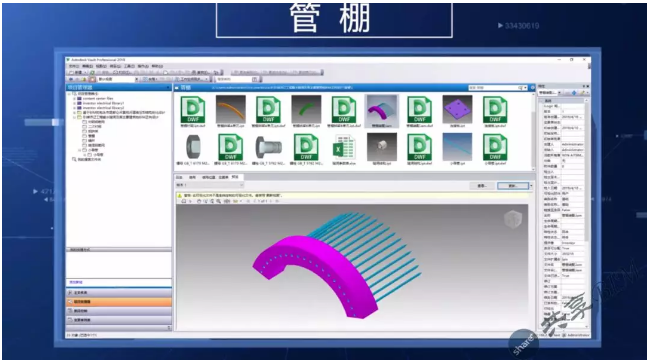The width and height of the screenshot is (650, 363).
Task: Switch to the first tab above the preview pane
Action: (179, 177)
